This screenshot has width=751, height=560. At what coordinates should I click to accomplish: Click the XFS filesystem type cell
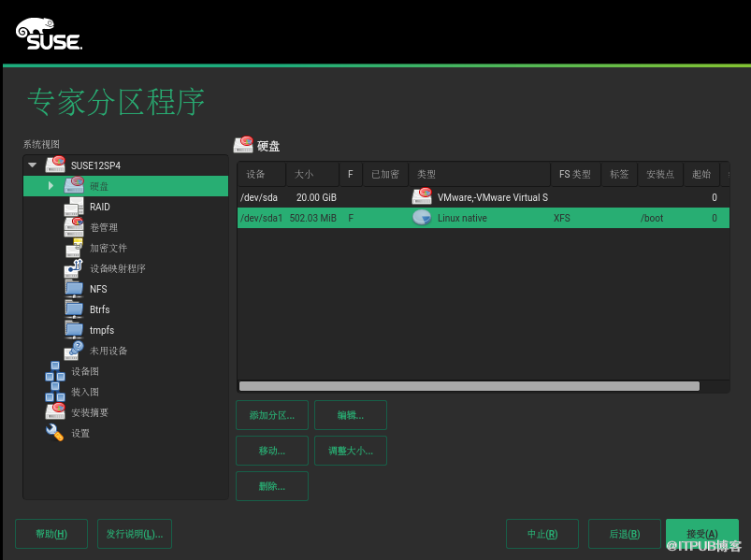click(x=562, y=218)
